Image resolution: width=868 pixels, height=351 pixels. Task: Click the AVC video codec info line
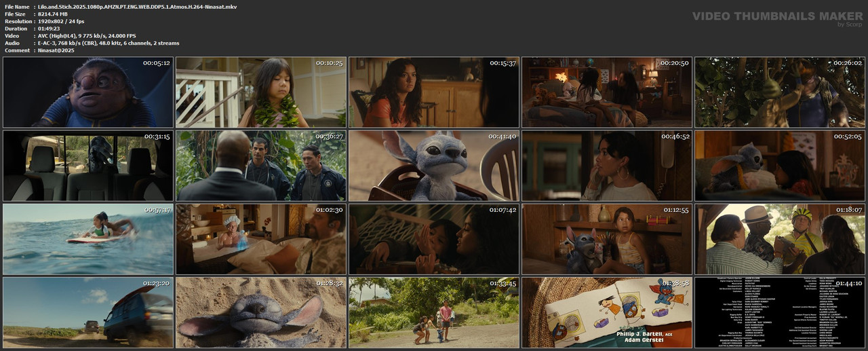tap(87, 36)
